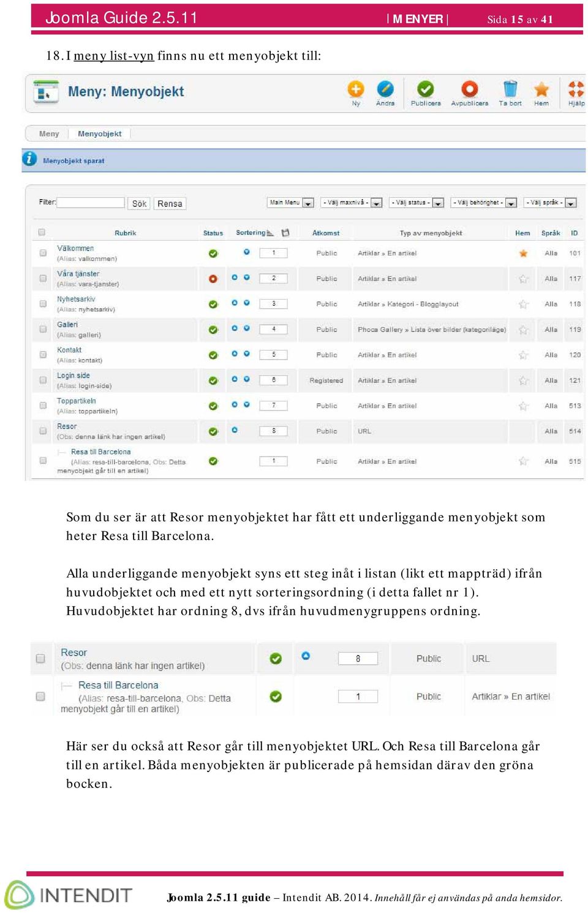The height and width of the screenshot is (913, 588).
Task: Set Galleri as home via star
Action: point(524,330)
